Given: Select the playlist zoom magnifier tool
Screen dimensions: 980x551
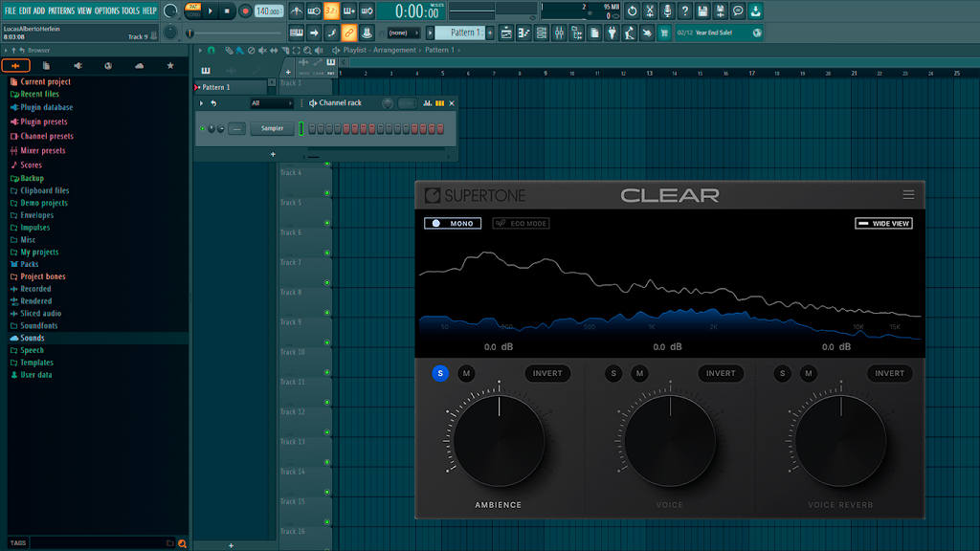Looking at the screenshot, I should point(307,50).
